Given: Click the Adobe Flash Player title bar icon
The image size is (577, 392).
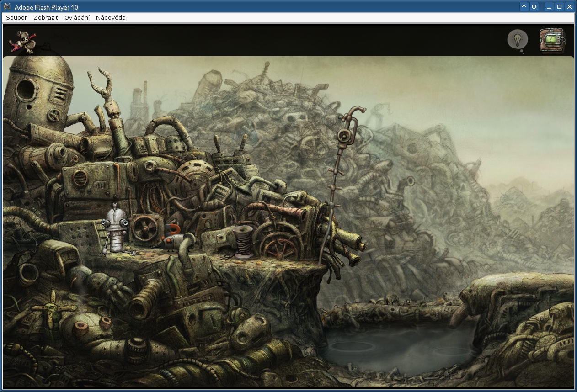Looking at the screenshot, I should click(7, 6).
